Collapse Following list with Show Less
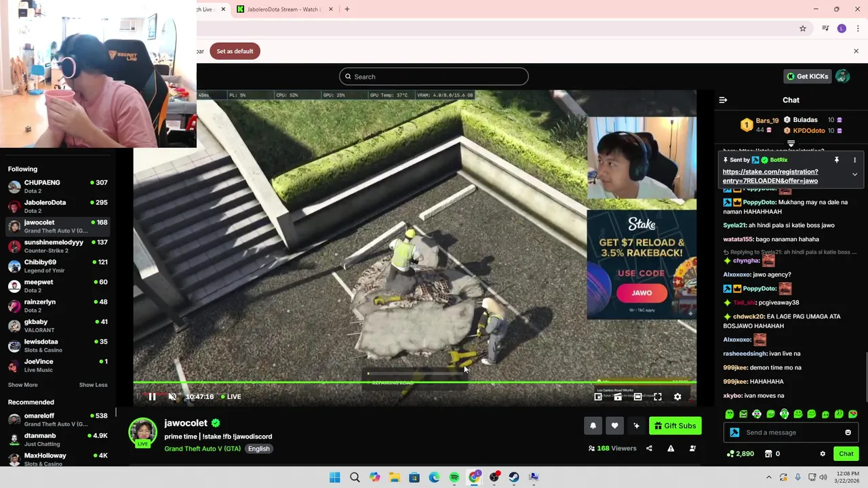The width and height of the screenshot is (868, 488). tap(93, 385)
